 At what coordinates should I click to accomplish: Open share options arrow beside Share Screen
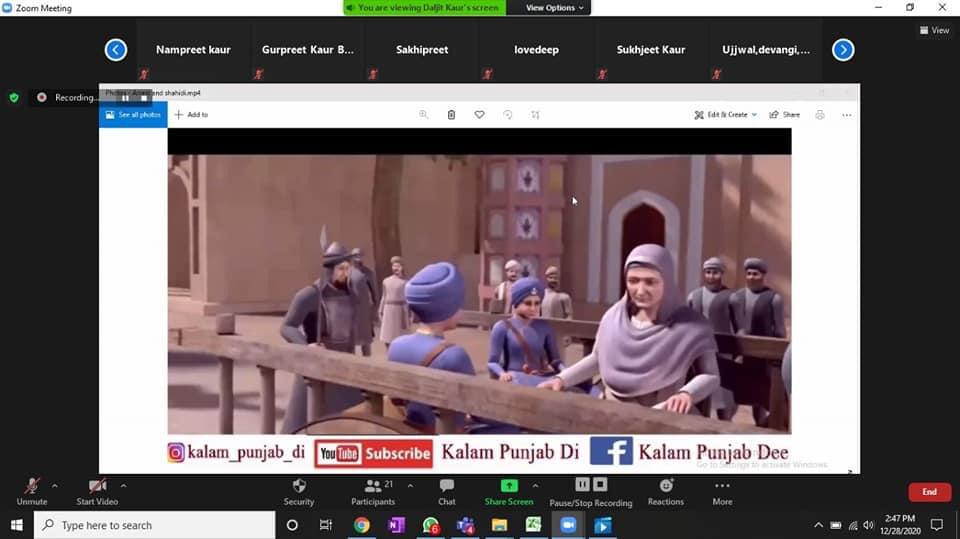[536, 486]
